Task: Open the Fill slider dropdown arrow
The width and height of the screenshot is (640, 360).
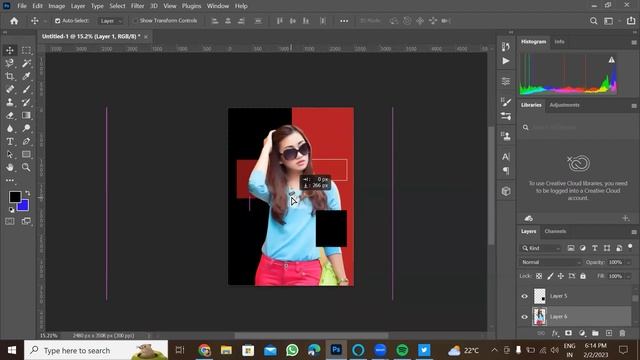Action: [629, 276]
